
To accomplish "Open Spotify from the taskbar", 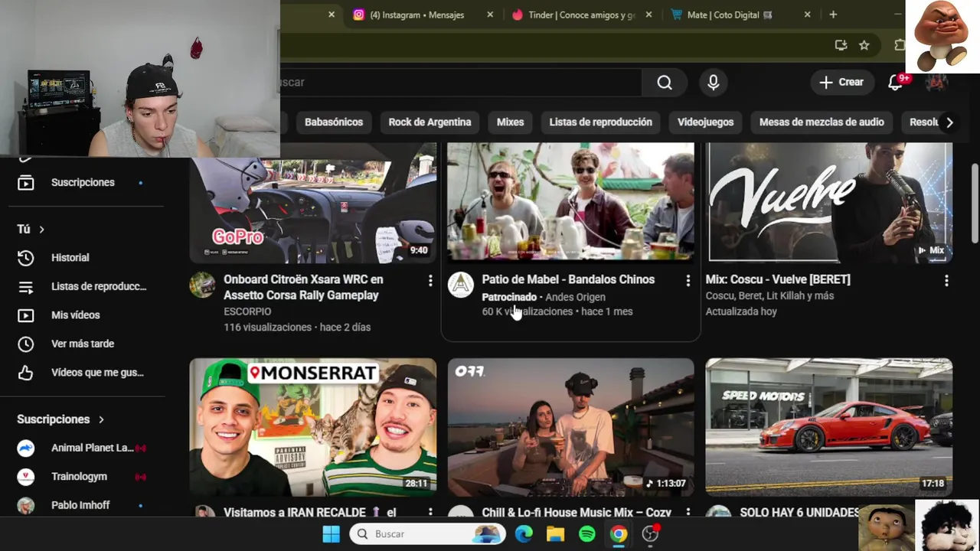I will point(587,534).
